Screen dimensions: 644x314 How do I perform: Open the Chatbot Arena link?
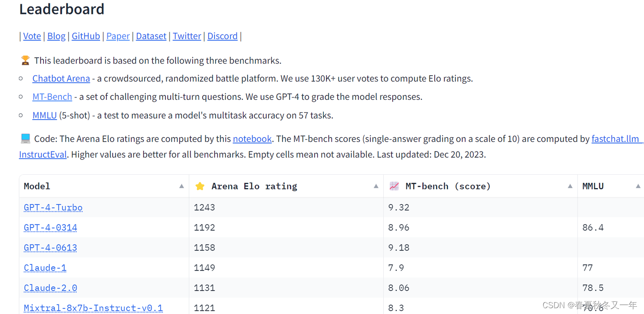[x=61, y=79]
